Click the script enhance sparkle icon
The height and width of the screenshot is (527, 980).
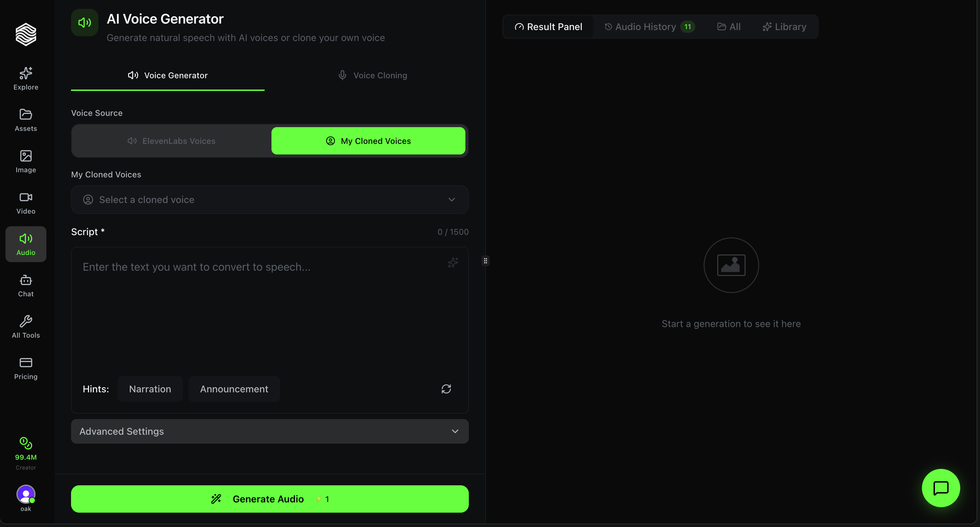click(x=453, y=262)
